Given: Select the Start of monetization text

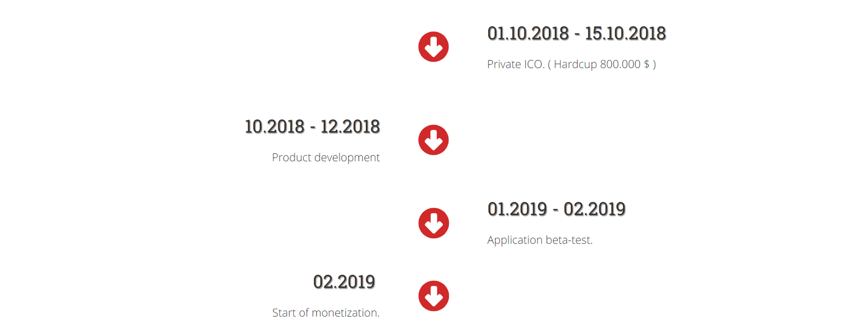Looking at the screenshot, I should point(326,313).
